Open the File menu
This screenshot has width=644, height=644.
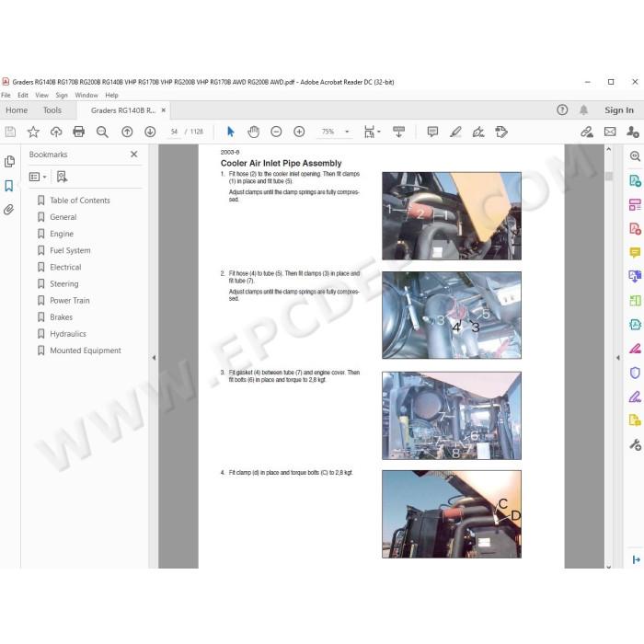click(6, 96)
